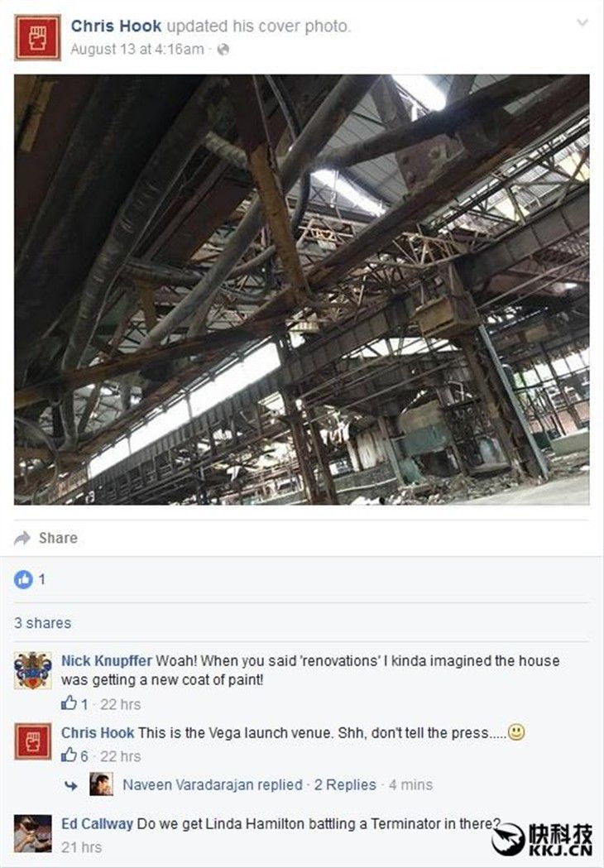Click Naveen Varadarajan replied link
The image size is (604, 868).
coord(213,784)
